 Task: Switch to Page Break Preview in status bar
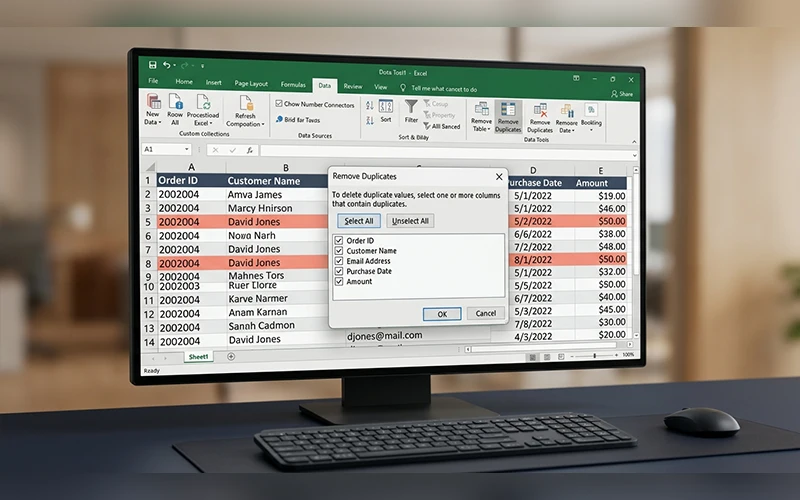click(x=561, y=356)
